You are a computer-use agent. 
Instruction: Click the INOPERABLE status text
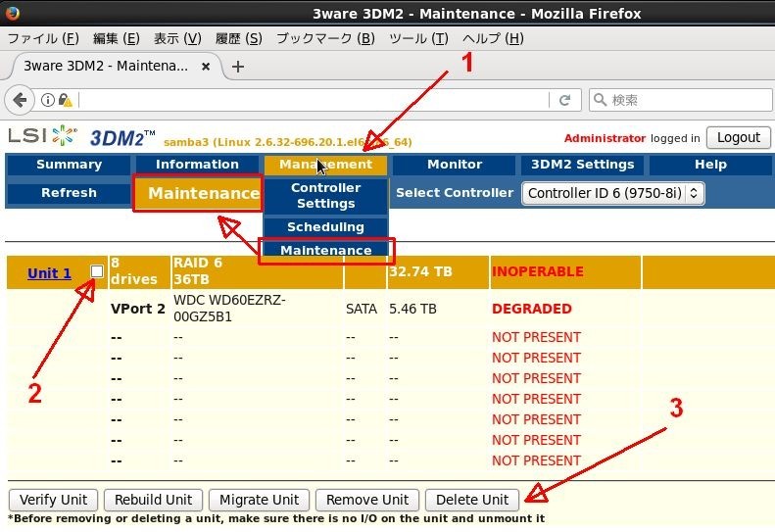[x=538, y=271]
